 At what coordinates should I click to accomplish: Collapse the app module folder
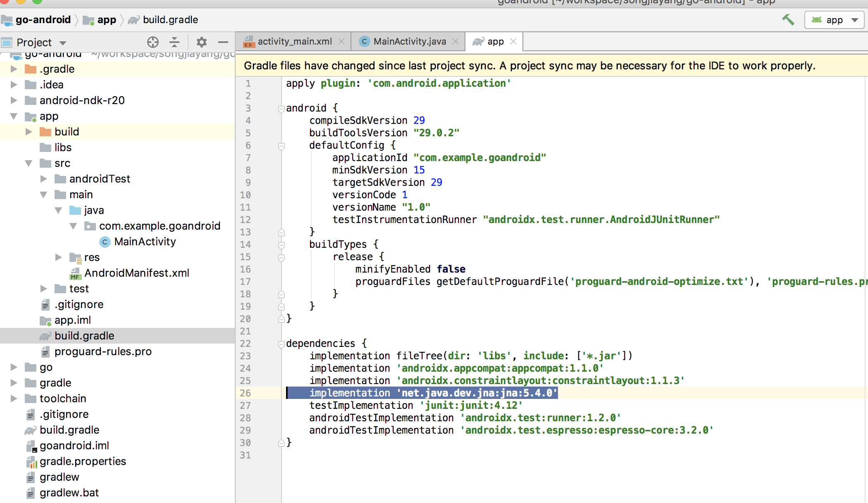click(x=14, y=116)
